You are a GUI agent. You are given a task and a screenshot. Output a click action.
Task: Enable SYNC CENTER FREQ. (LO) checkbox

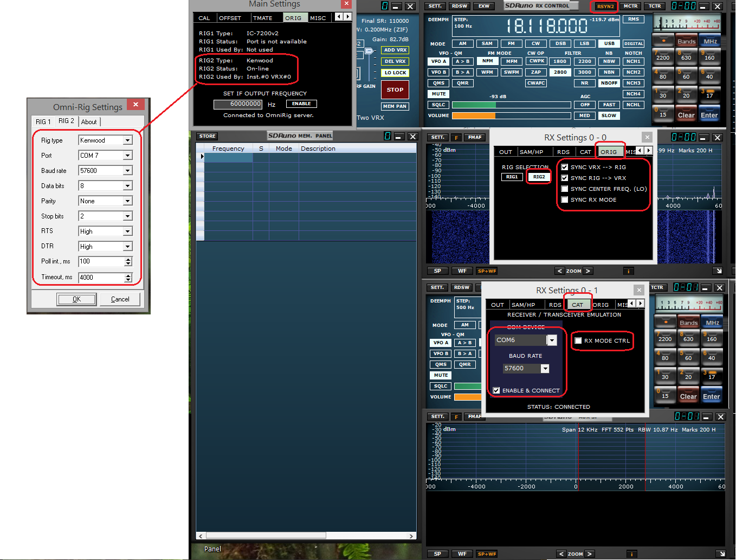(565, 189)
